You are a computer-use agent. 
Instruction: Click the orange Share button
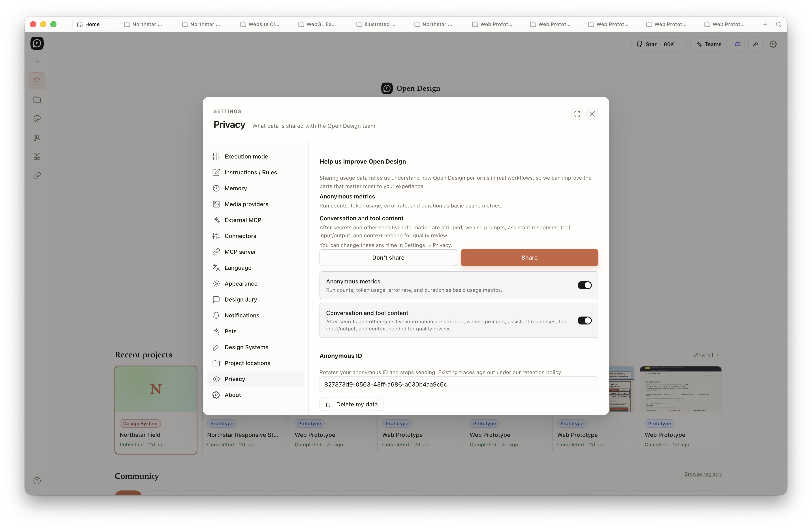click(x=529, y=257)
